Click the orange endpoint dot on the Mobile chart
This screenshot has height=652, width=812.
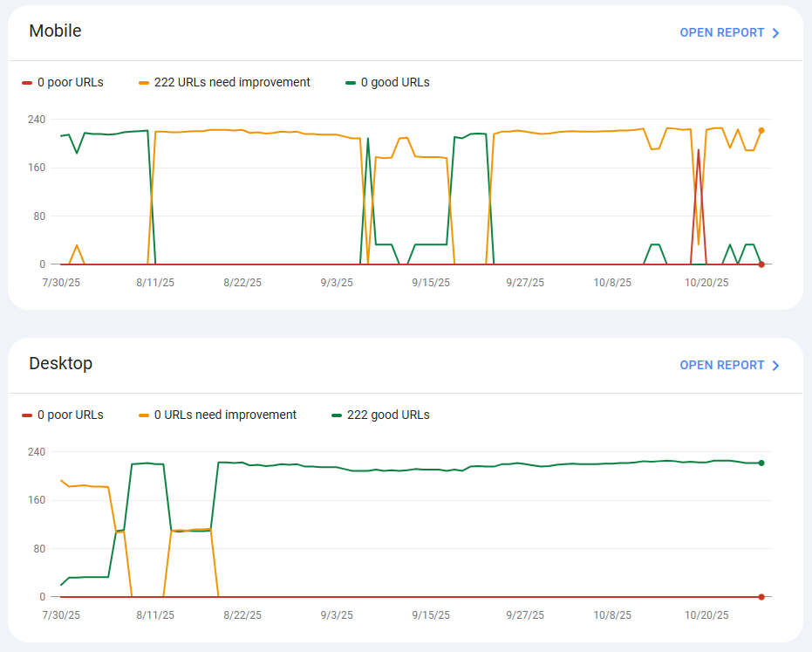tap(761, 128)
